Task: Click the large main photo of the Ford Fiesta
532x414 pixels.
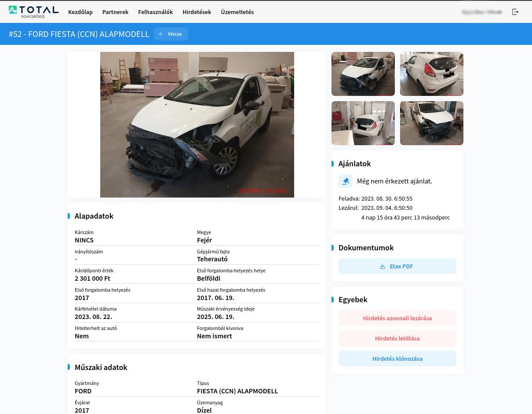Action: coord(197,125)
